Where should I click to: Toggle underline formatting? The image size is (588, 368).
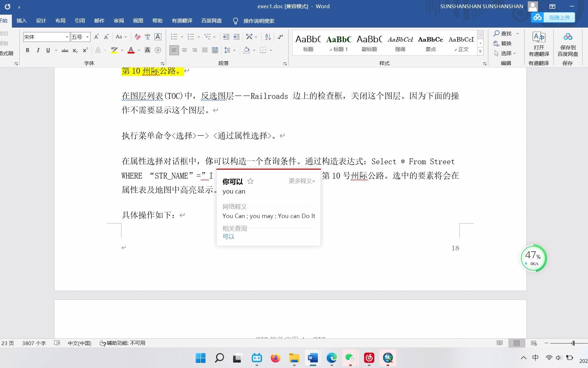(x=48, y=50)
